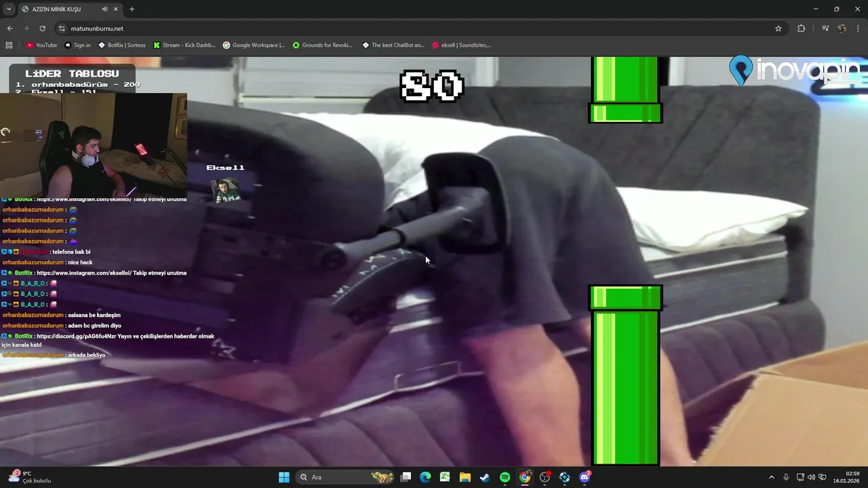868x488 pixels.
Task: Click the lower green pipe obstacle
Action: [625, 375]
